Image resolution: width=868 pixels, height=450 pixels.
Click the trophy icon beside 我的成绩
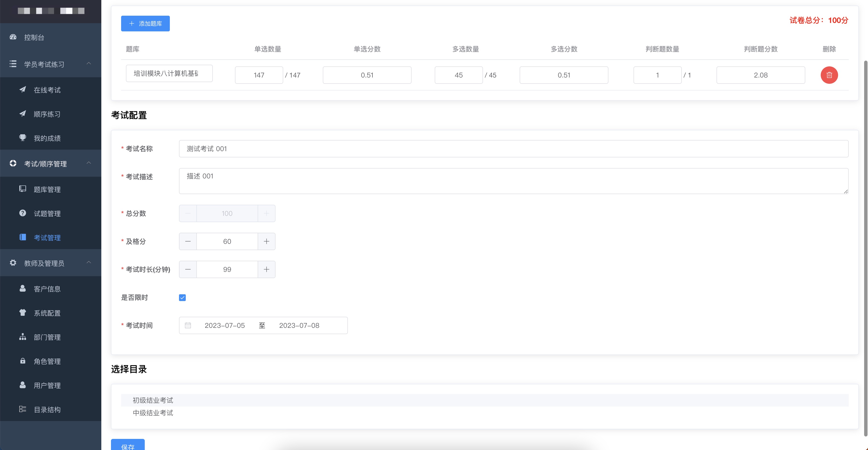(23, 138)
